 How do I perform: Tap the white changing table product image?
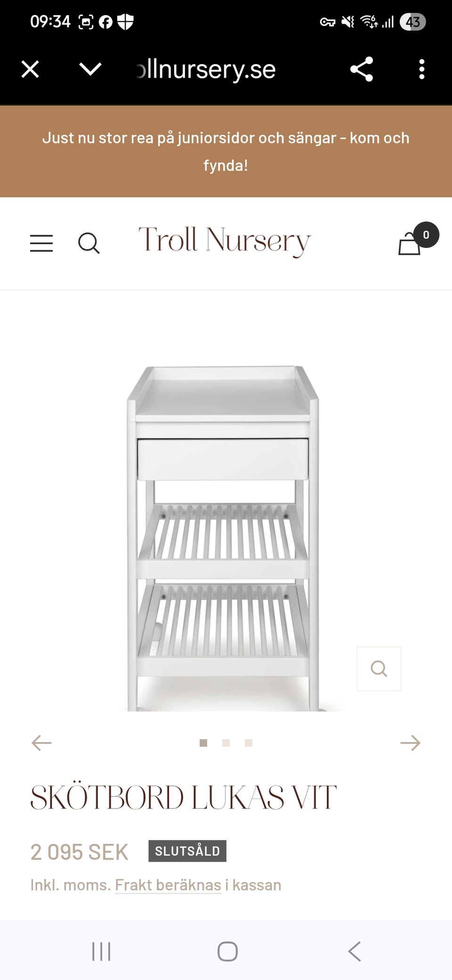(x=223, y=538)
